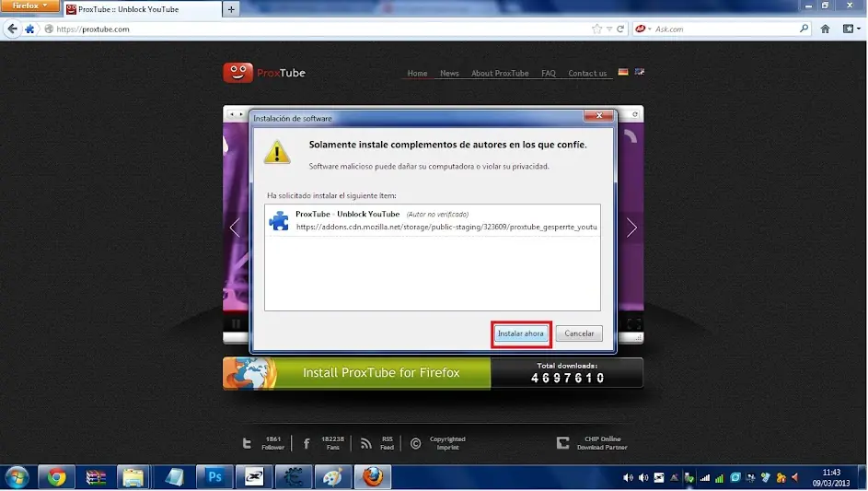Open Windows Explorer folder in taskbar
This screenshot has height=491, width=868.
click(133, 477)
